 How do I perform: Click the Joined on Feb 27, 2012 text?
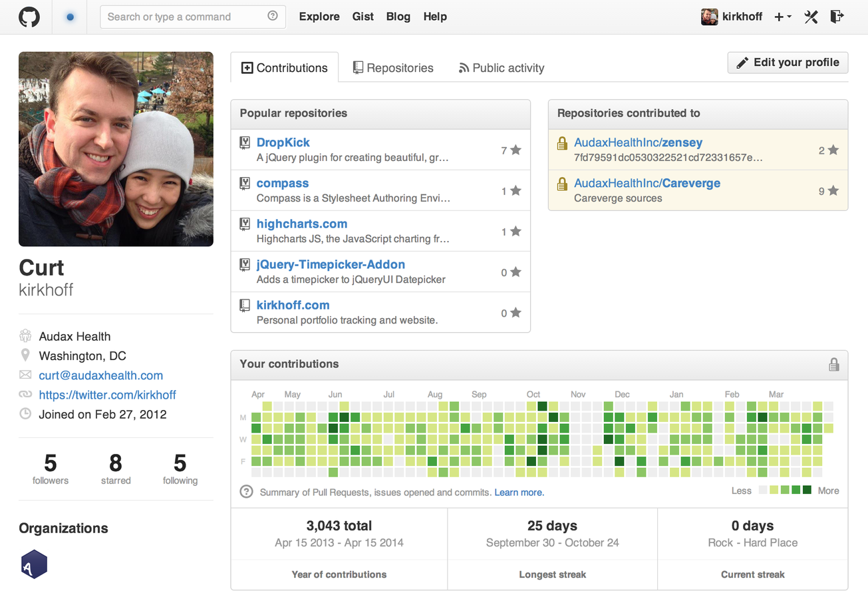pos(102,414)
